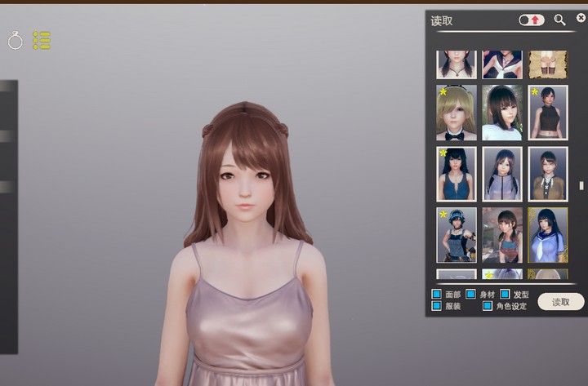588x386 pixels.
Task: Select the short-haired black crop top character card
Action: click(548, 113)
